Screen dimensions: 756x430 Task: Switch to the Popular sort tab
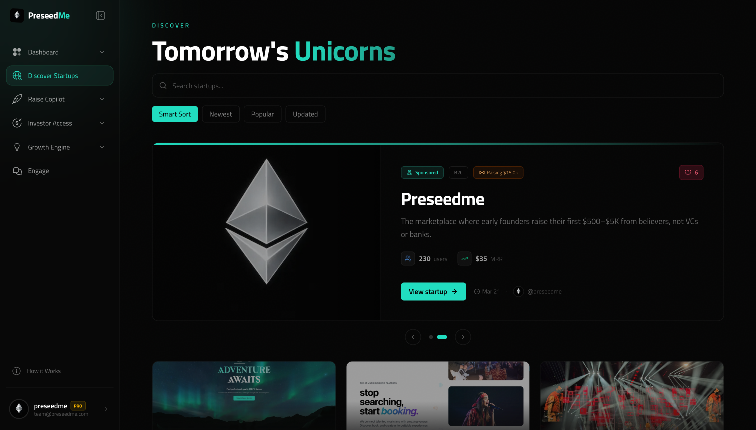click(x=262, y=114)
